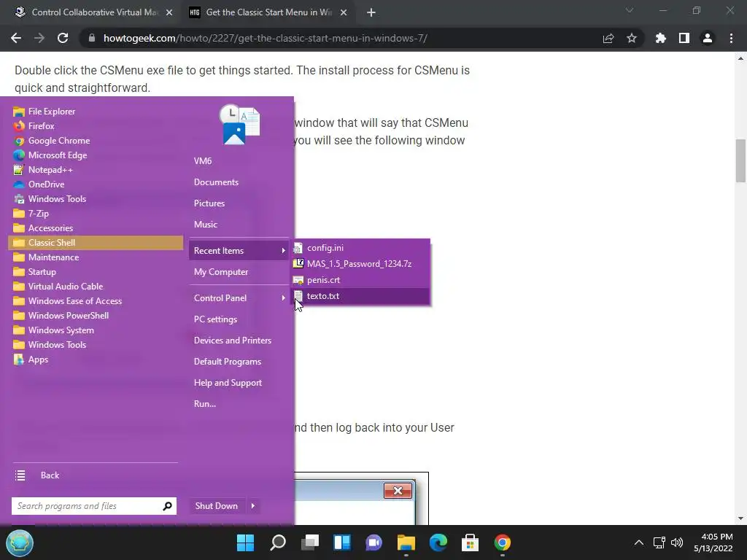
Task: Go back in Chrome history
Action: point(16,38)
